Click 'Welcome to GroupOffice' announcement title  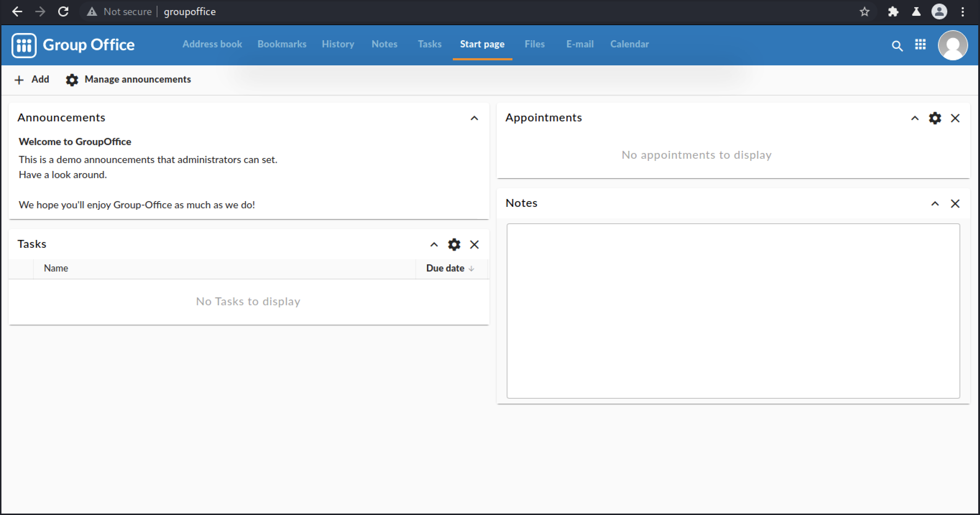tap(75, 142)
